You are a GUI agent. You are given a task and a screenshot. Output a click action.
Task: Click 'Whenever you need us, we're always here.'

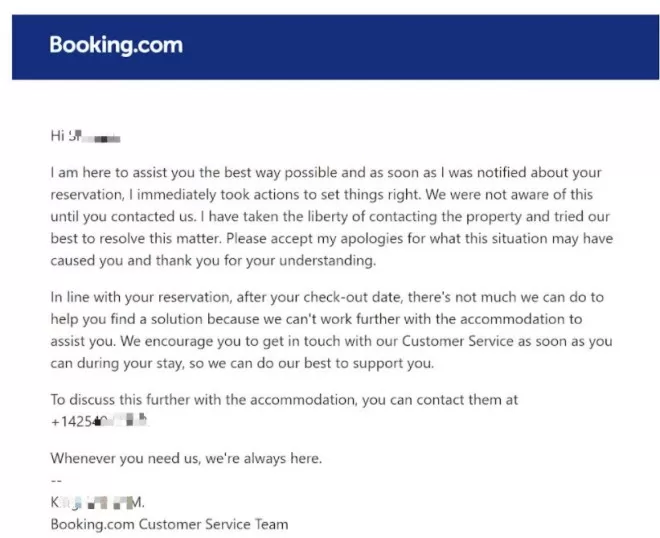tap(186, 458)
